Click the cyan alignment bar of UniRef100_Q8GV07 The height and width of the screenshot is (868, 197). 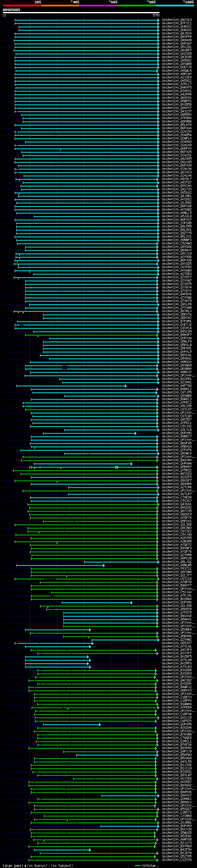pos(130,796)
